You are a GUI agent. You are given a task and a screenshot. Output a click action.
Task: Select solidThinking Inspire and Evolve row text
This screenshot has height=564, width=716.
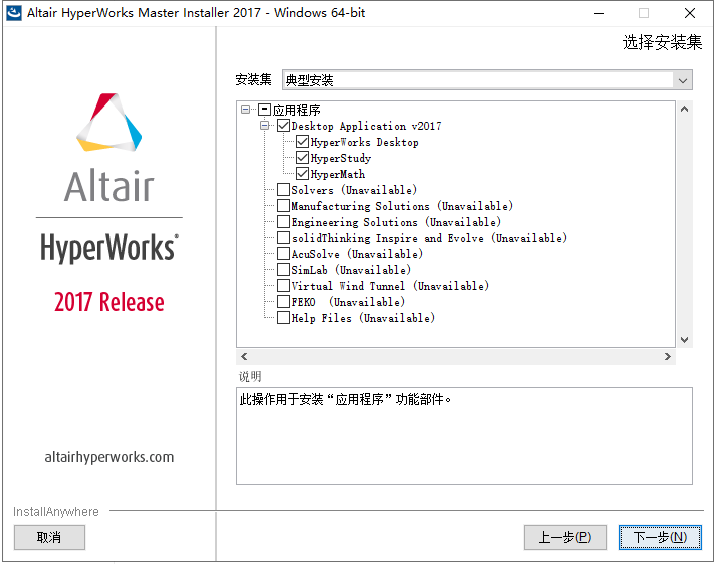(429, 238)
